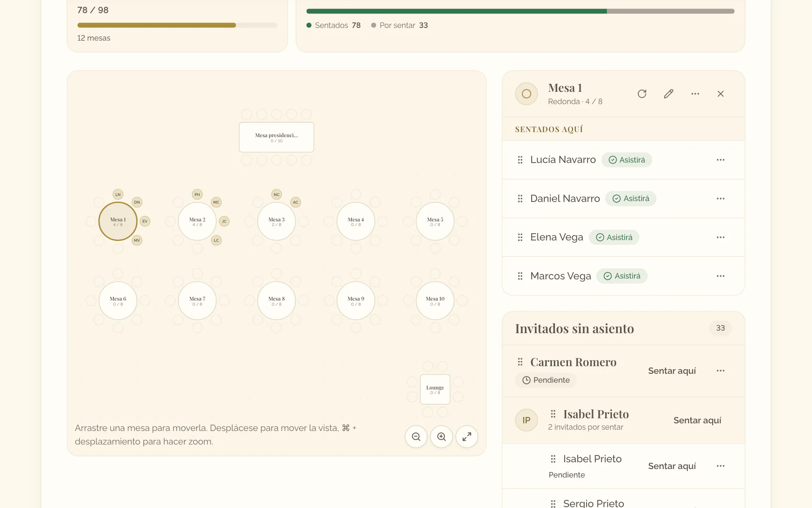Viewport: 812px width, 508px height.
Task: Select Mesa 7 on the plan
Action: pos(197,301)
